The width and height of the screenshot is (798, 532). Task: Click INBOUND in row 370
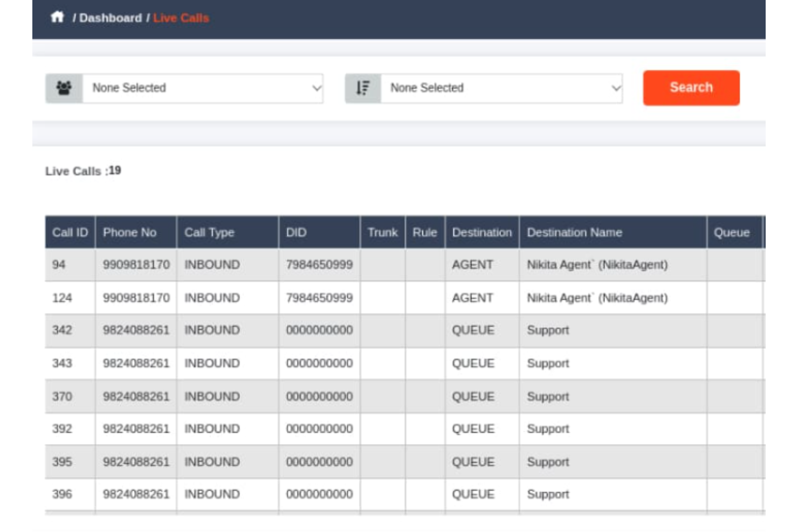(x=212, y=396)
